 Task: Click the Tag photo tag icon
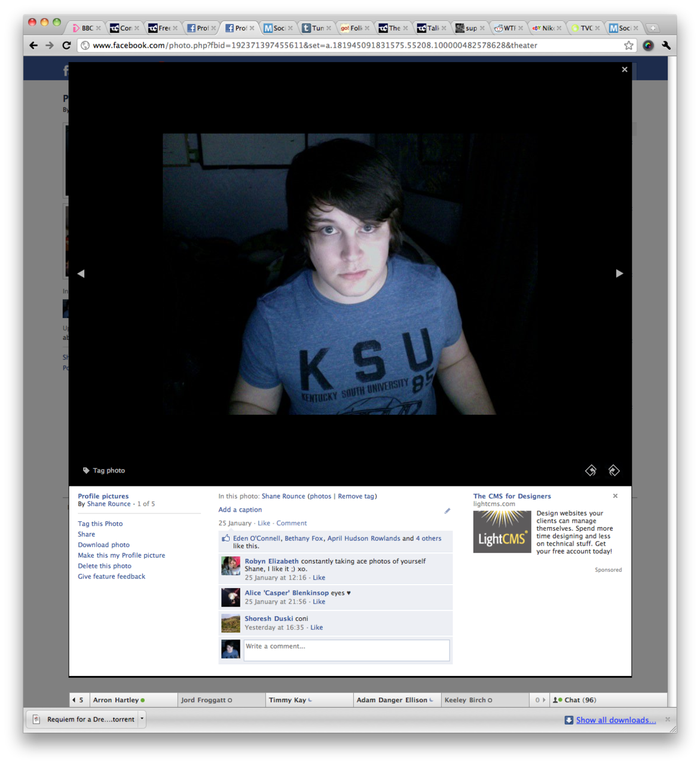point(86,470)
